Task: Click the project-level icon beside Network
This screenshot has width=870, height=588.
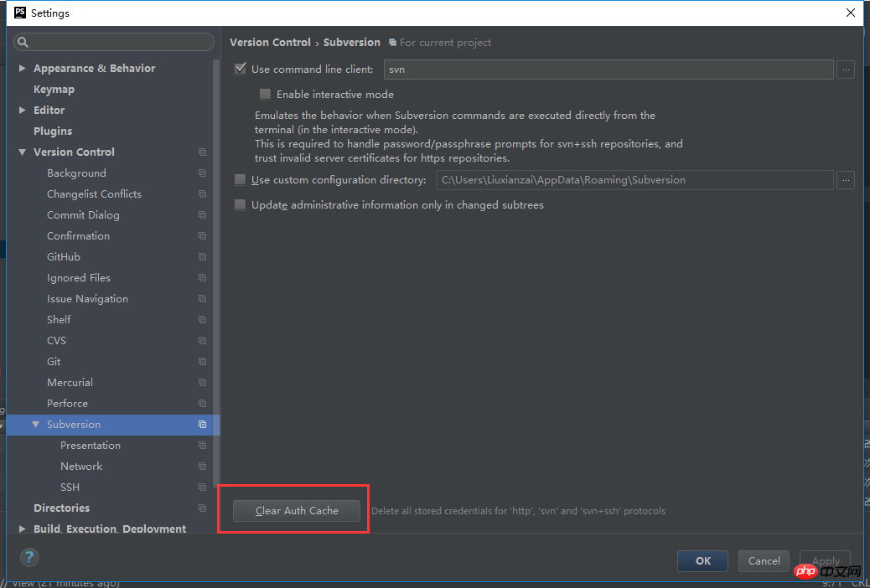Action: tap(202, 466)
